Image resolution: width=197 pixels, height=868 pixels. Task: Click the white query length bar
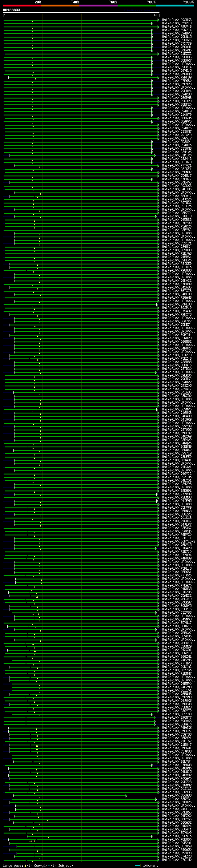[x=81, y=12]
